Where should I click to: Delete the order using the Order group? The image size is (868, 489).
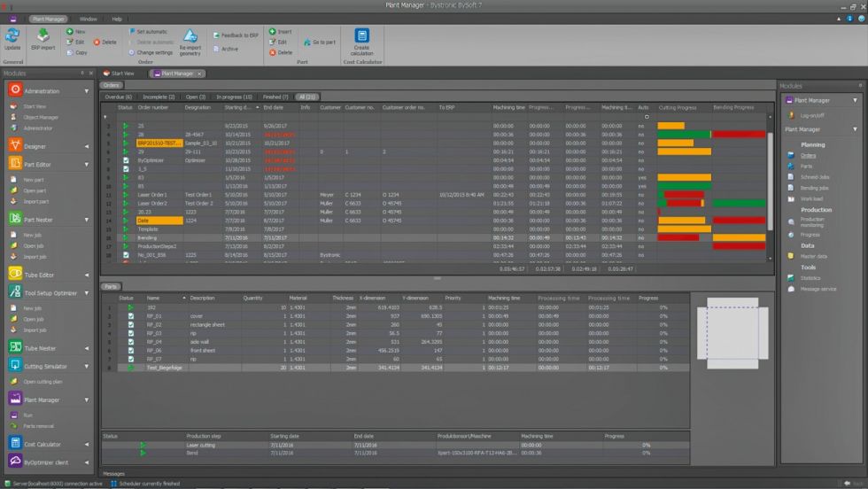click(x=105, y=43)
